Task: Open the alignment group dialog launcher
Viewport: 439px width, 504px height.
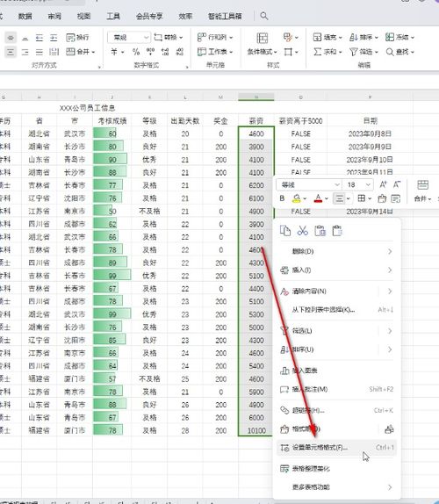Action: (x=99, y=67)
